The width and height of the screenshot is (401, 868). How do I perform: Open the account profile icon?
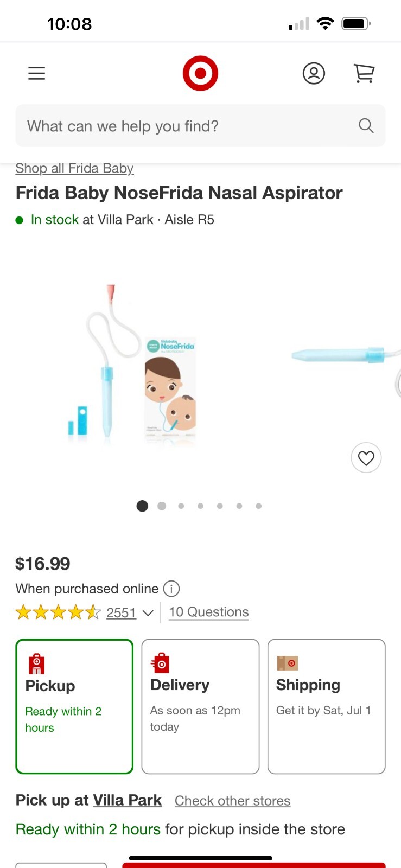(x=314, y=73)
